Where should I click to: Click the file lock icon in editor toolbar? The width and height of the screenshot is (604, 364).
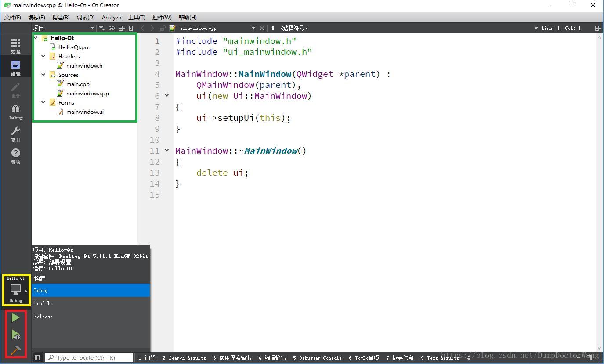tap(162, 28)
